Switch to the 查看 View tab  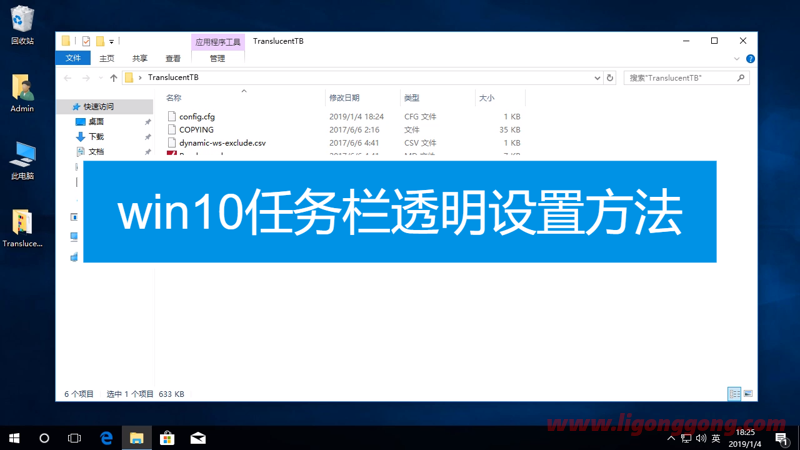tap(173, 58)
